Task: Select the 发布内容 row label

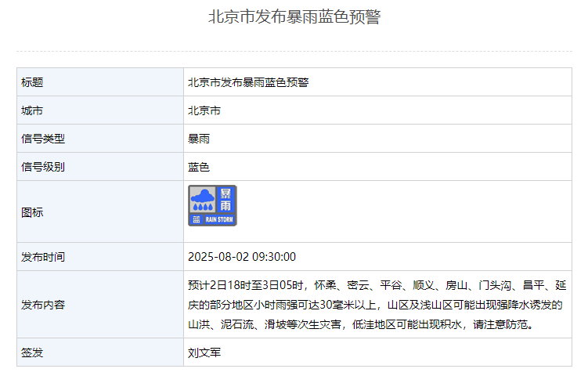Action: click(x=43, y=305)
